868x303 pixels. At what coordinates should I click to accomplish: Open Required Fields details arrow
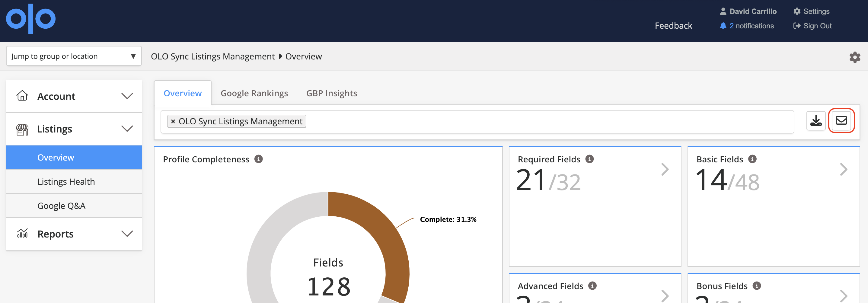[665, 169]
